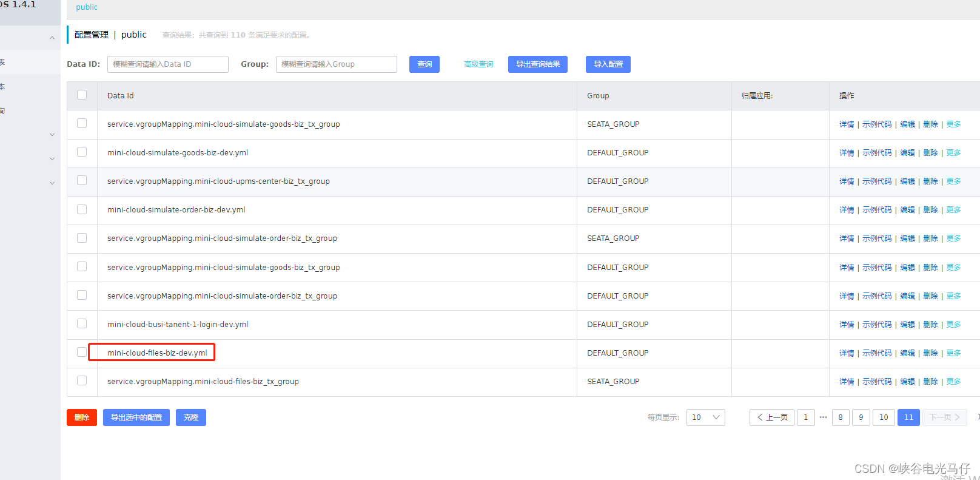
Task: Collapse the expanded sidebar section with the up chevron
Action: click(x=52, y=38)
